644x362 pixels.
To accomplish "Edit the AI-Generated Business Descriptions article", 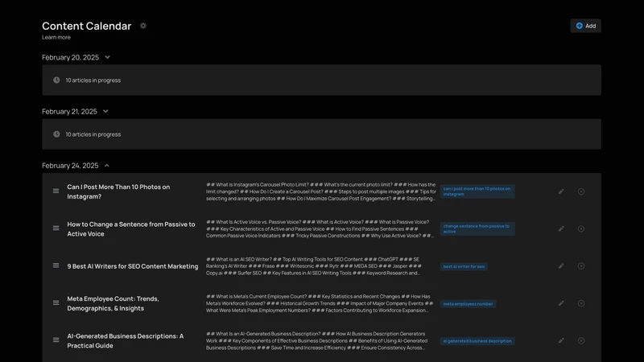I will pyautogui.click(x=561, y=340).
